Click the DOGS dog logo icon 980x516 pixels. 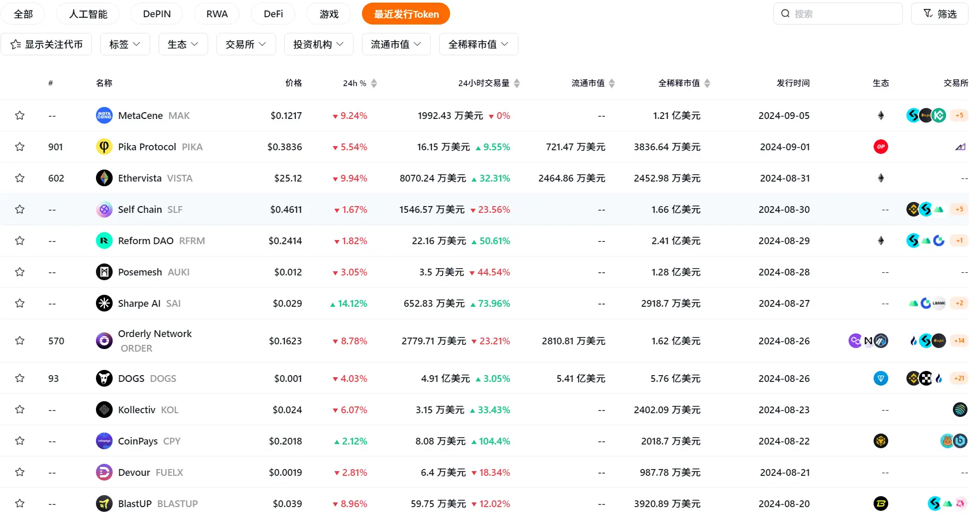click(104, 378)
